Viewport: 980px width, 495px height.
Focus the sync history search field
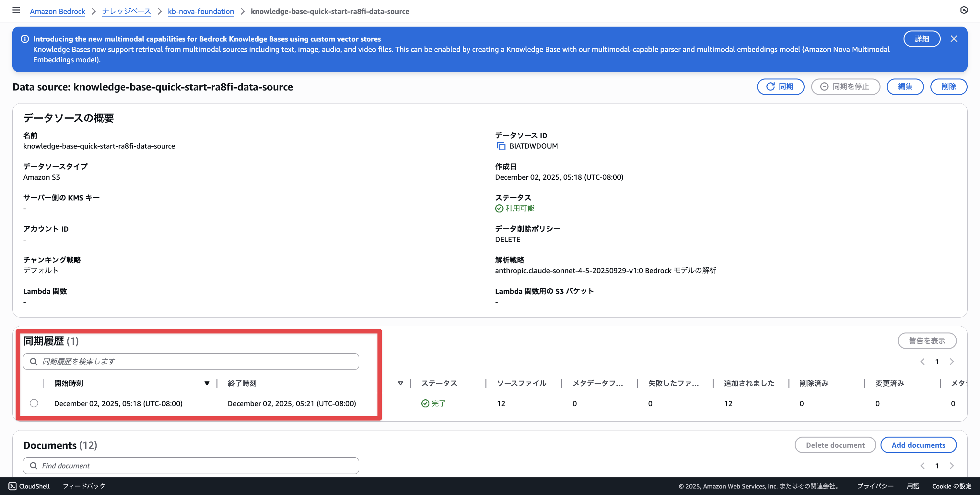click(198, 362)
